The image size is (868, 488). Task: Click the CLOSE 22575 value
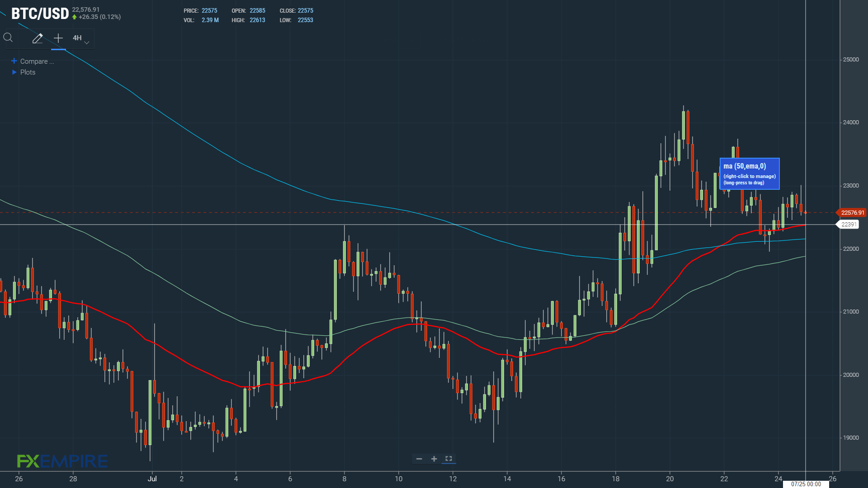(x=305, y=11)
